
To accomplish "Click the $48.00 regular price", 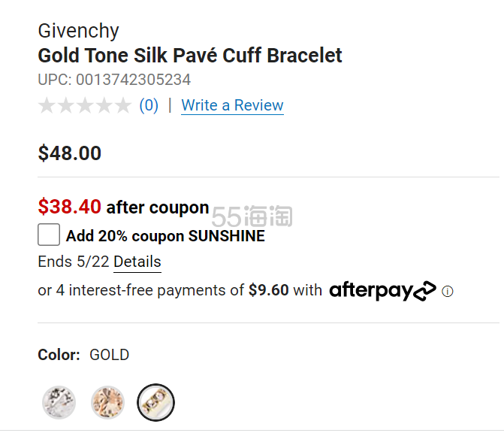I will pyautogui.click(x=70, y=153).
